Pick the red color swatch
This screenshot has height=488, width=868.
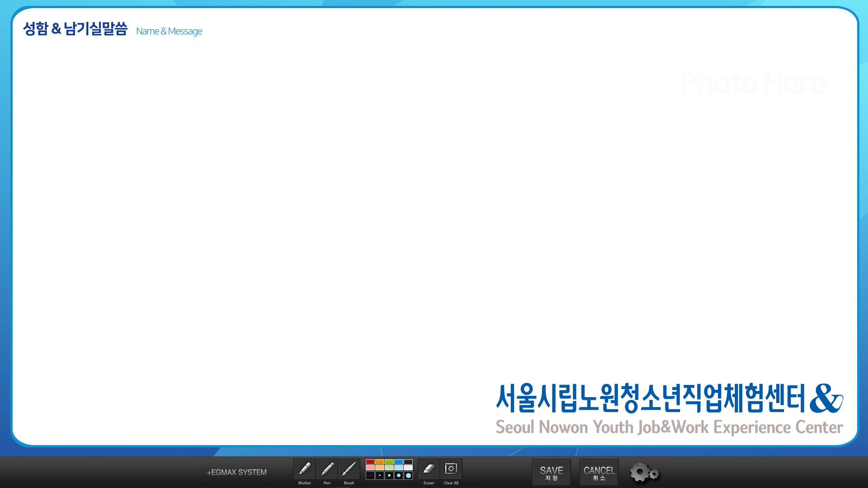(x=369, y=461)
